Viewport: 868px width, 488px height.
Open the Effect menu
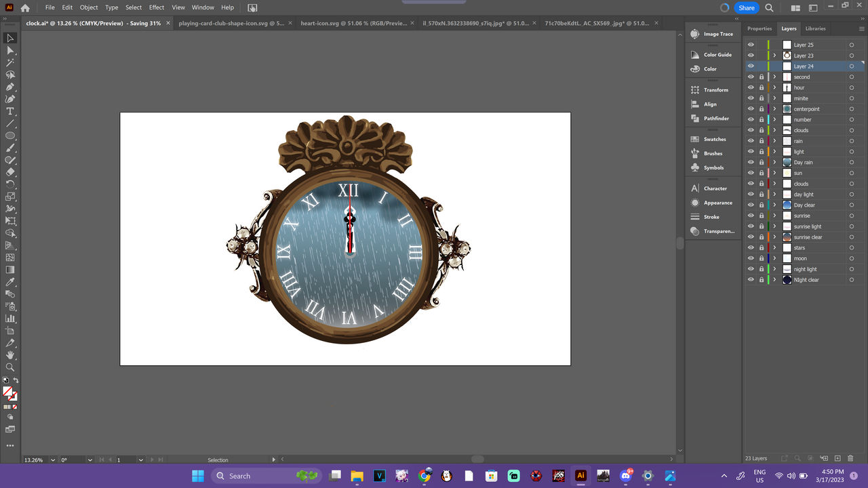click(x=157, y=7)
